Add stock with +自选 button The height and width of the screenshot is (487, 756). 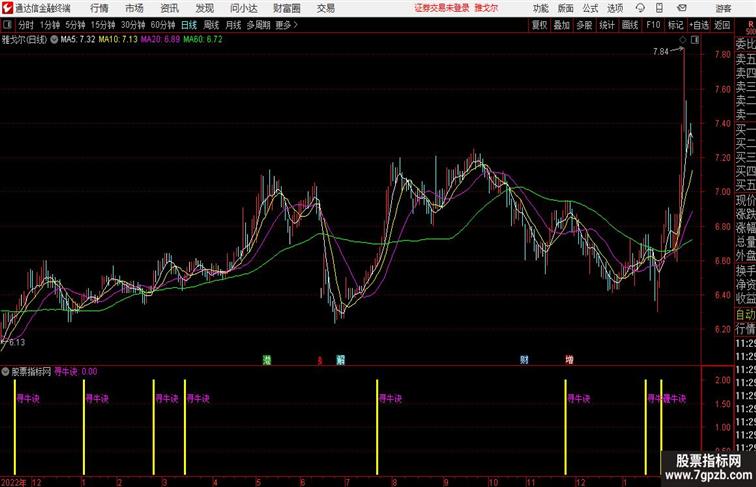[699, 25]
